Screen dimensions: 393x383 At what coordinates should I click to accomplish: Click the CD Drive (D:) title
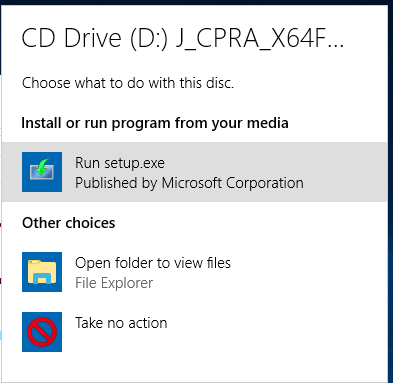(95, 38)
